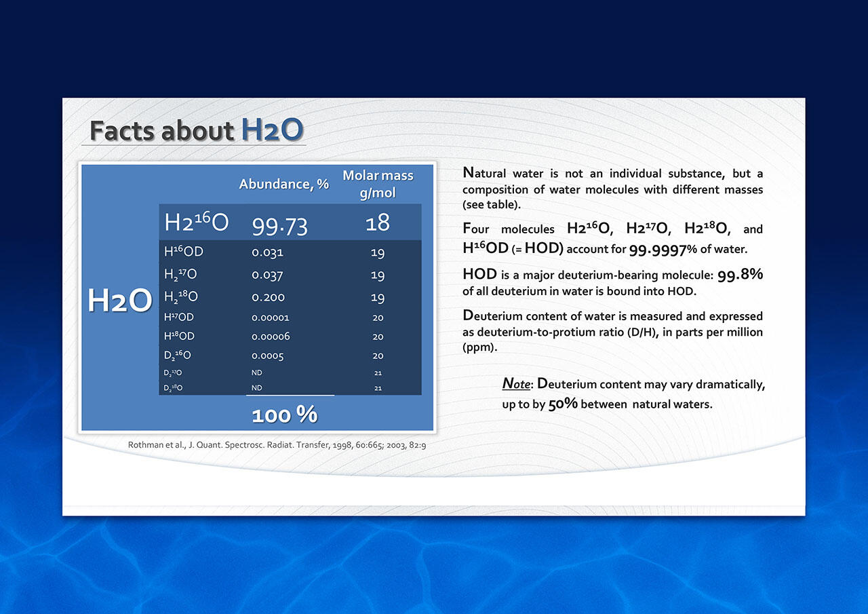Select the large H2O label beside the table
The image size is (868, 614).
pos(120,301)
